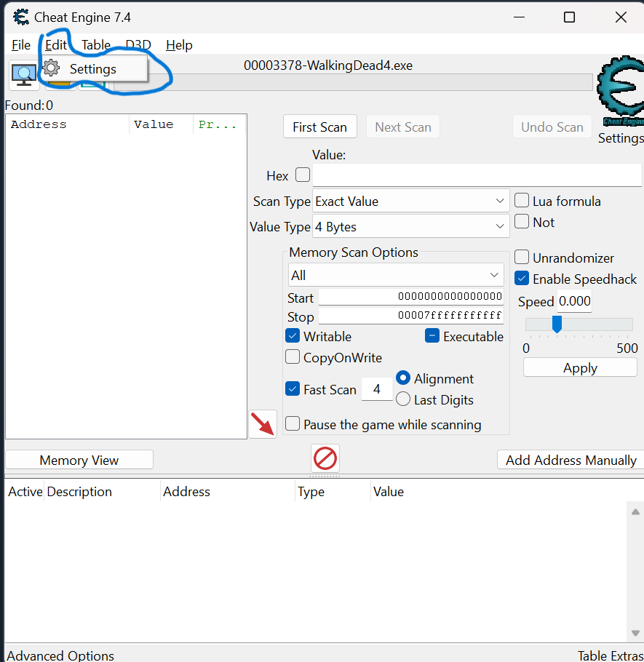Viewport: 644px width, 662px height.
Task: Click address list scrollbar down arrow
Action: [635, 633]
